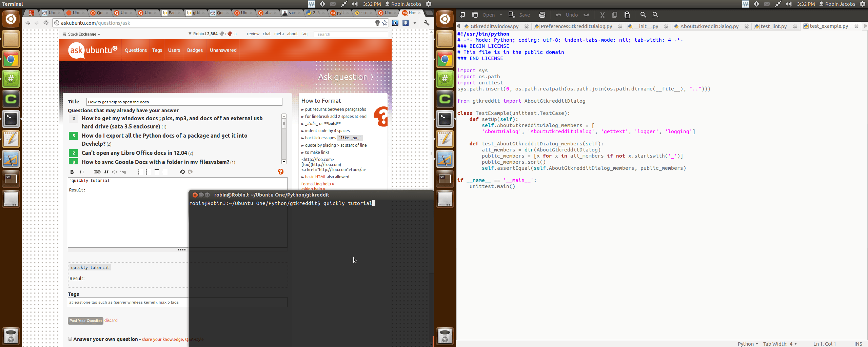Click the Cut scissors icon in gedit
Image resolution: width=868 pixels, height=347 pixels.
(602, 15)
